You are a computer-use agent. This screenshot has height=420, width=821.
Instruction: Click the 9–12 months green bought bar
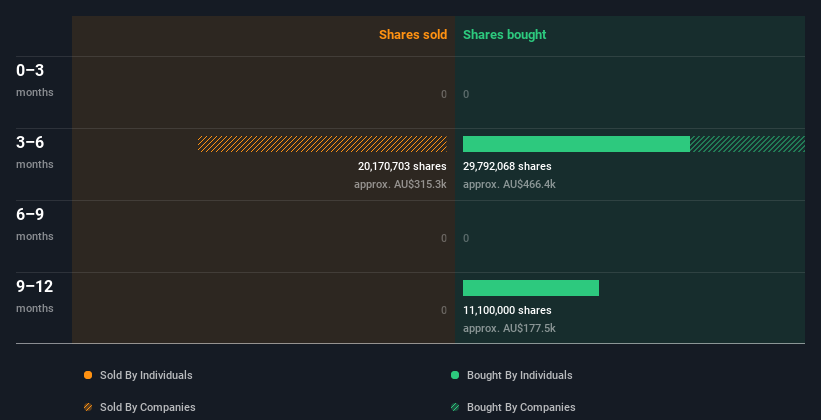coord(531,288)
